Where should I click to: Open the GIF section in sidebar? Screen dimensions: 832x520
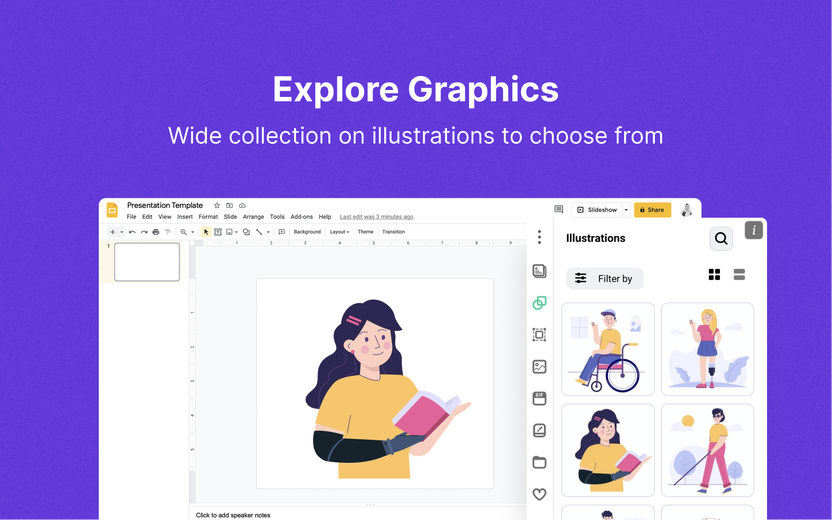(539, 398)
